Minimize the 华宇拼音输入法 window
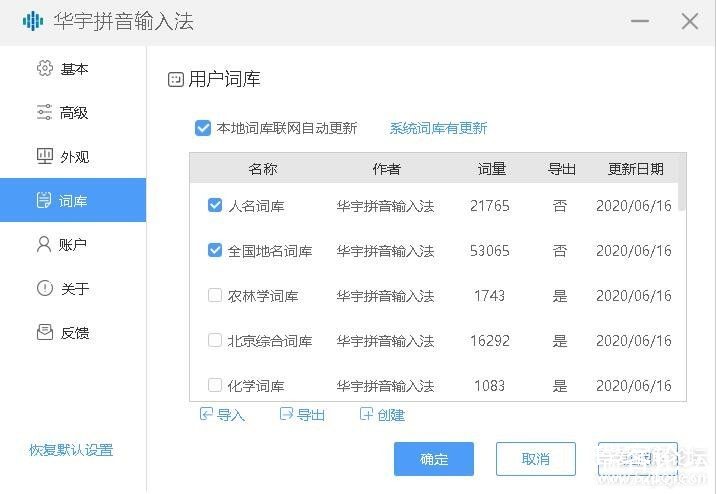716x494 pixels. (x=640, y=21)
